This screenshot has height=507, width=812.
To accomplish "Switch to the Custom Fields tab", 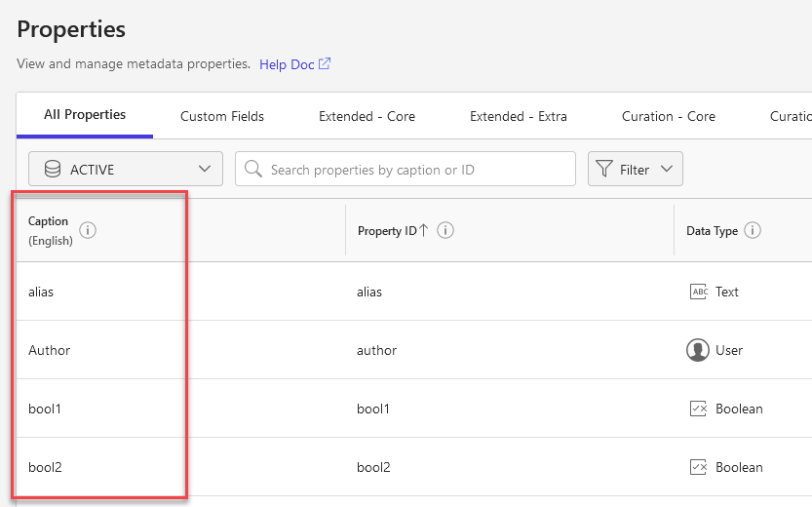I will [x=222, y=116].
